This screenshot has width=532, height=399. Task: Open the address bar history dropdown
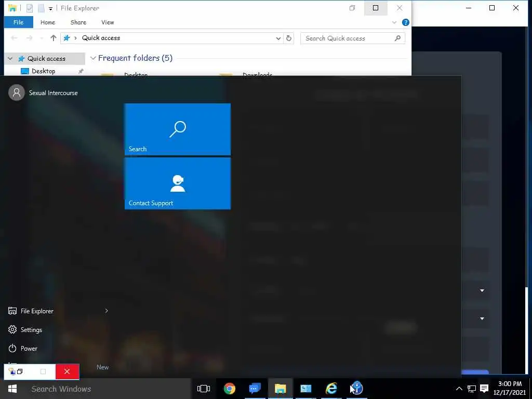coord(278,38)
